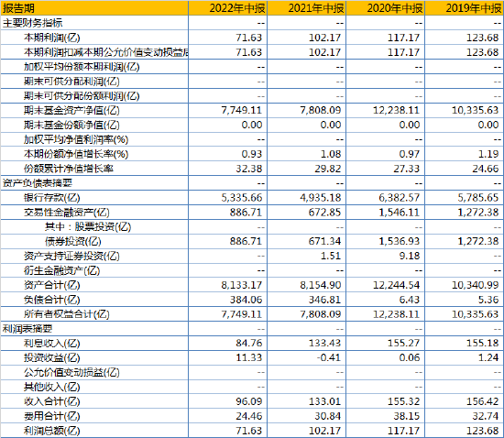The width and height of the screenshot is (504, 438).
Task: Select the 38.15 total expenses cell
Action: pos(386,416)
